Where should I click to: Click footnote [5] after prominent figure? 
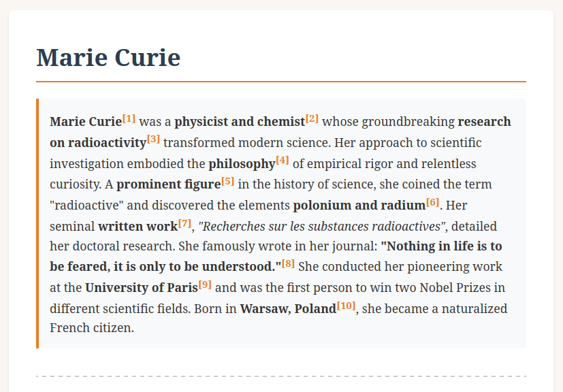pyautogui.click(x=227, y=182)
